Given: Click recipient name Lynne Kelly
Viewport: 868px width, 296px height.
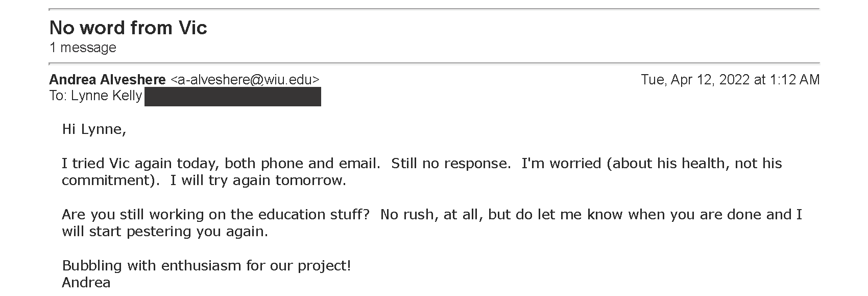Looking at the screenshot, I should click(x=106, y=96).
